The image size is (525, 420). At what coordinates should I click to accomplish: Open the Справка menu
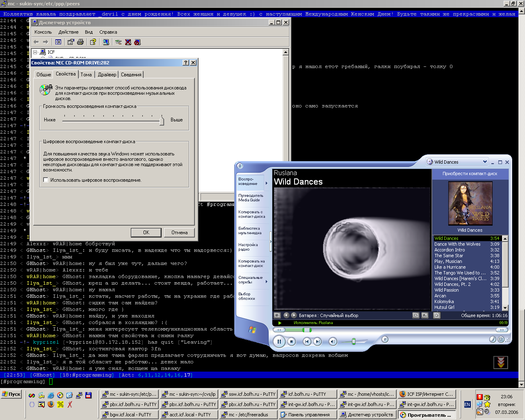pos(108,32)
